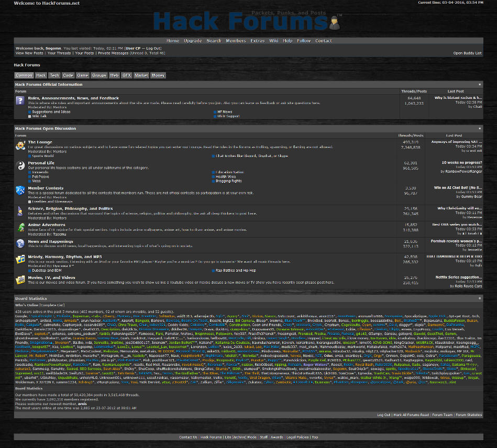Open Forum Statistics link

point(469,415)
